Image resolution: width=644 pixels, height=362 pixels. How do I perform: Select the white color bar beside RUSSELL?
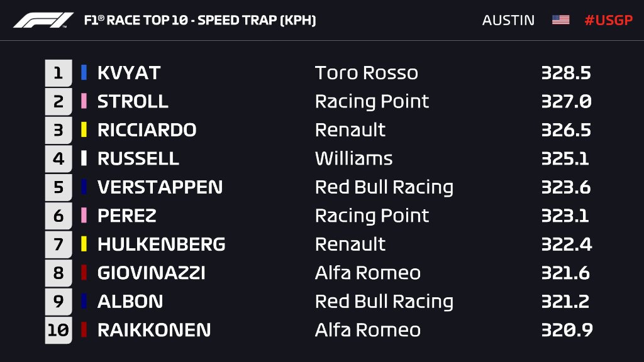(x=84, y=158)
